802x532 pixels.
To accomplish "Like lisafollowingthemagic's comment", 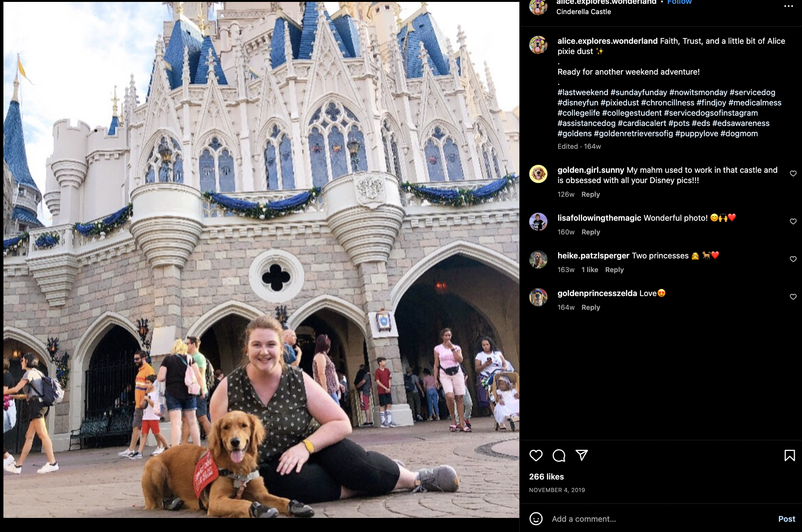I will (x=793, y=221).
